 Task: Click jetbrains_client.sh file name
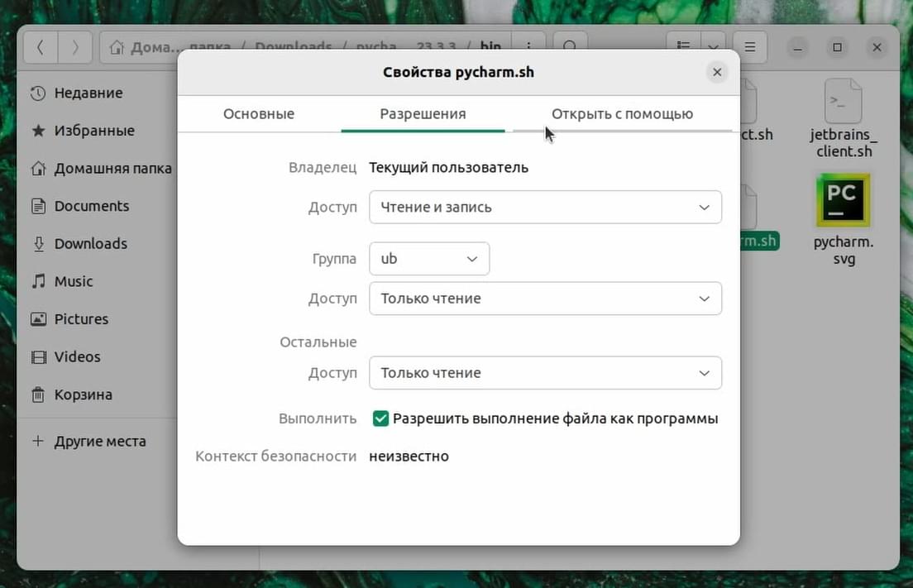click(844, 143)
